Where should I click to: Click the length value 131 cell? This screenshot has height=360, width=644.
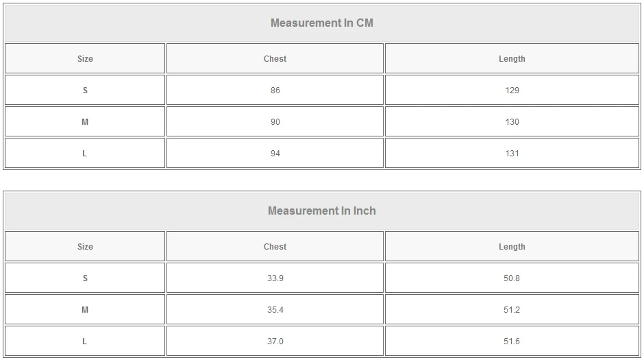(512, 154)
